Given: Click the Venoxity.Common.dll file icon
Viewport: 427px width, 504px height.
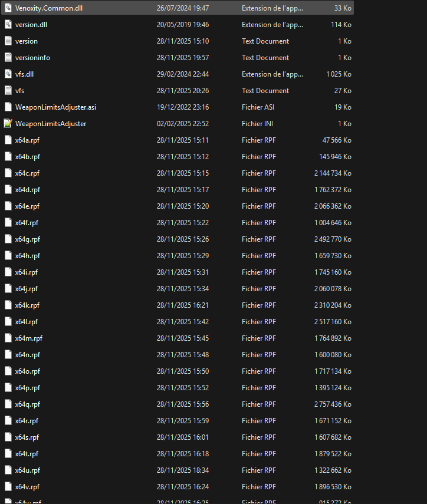Looking at the screenshot, I should (x=8, y=8).
